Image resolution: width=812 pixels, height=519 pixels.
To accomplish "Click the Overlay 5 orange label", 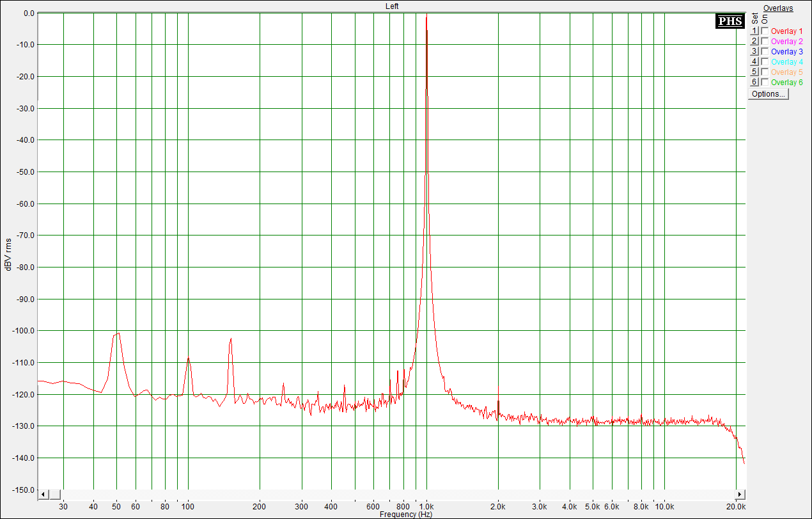I will pyautogui.click(x=787, y=72).
